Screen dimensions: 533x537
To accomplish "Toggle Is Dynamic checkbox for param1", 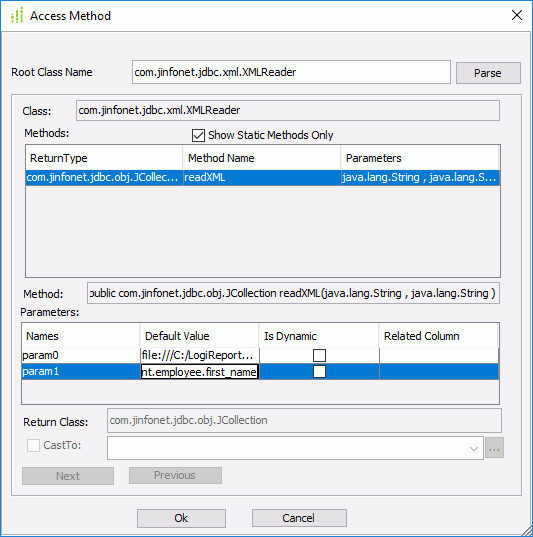I will pos(319,372).
